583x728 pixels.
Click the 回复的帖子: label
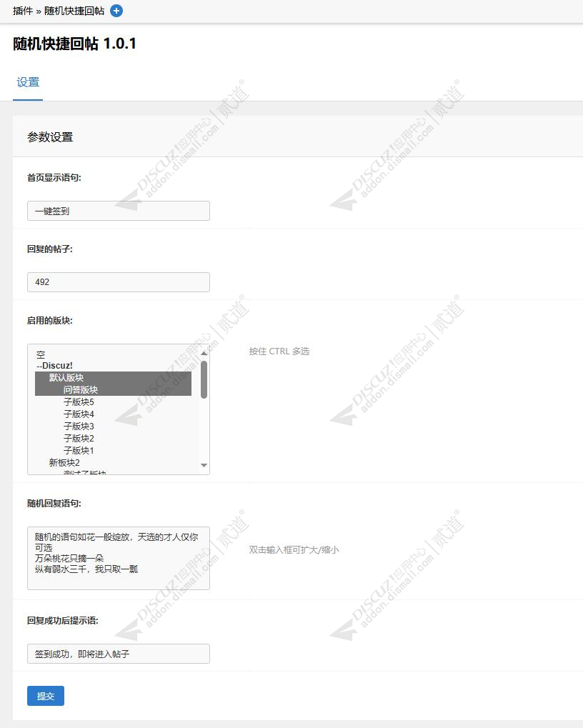click(50, 249)
